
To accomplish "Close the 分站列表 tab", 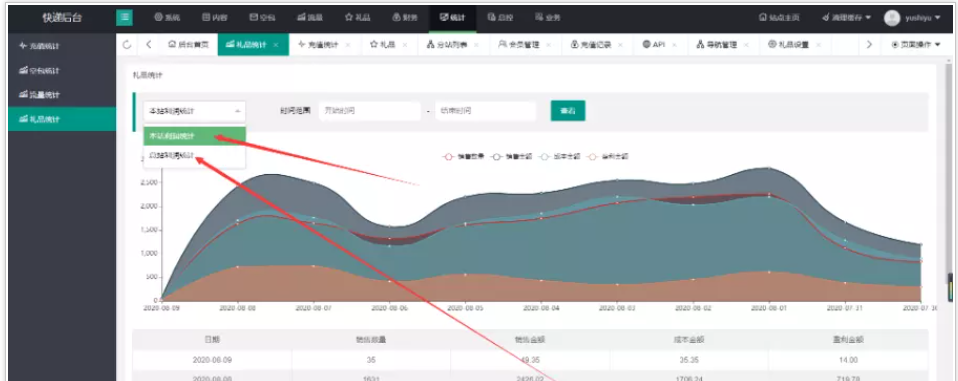I will [x=477, y=45].
